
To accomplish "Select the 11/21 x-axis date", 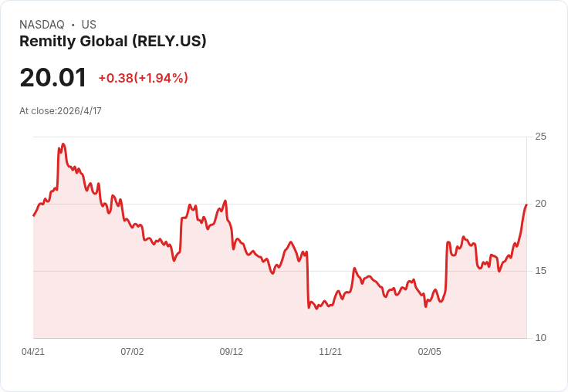I will pyautogui.click(x=330, y=352).
